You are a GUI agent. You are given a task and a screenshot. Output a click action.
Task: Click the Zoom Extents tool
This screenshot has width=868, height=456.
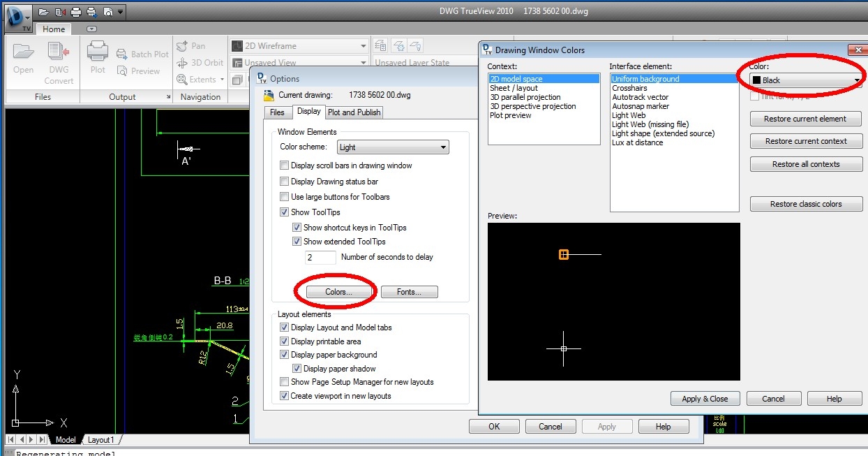196,79
